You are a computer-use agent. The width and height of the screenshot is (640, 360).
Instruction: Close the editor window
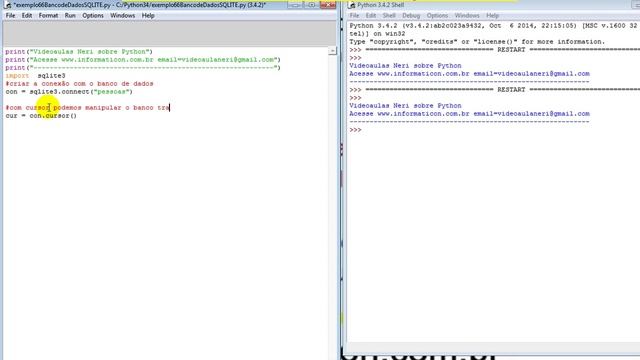tap(328, 5)
